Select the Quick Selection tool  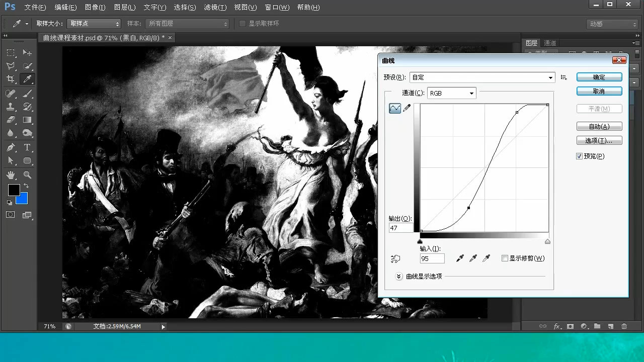27,66
